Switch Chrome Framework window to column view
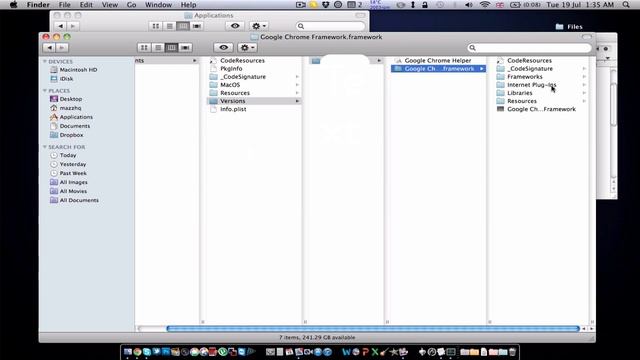 tap(171, 48)
